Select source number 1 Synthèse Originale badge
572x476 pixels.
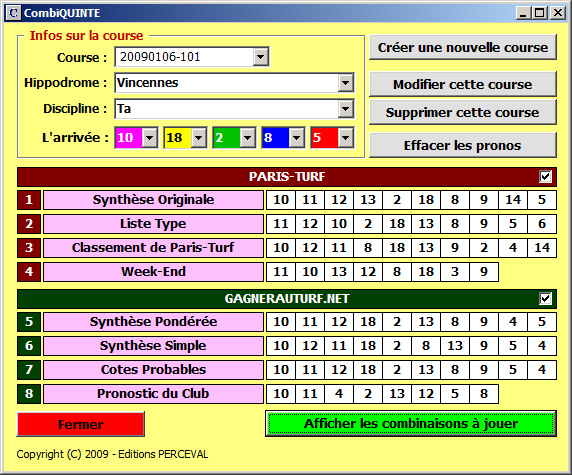click(29, 200)
